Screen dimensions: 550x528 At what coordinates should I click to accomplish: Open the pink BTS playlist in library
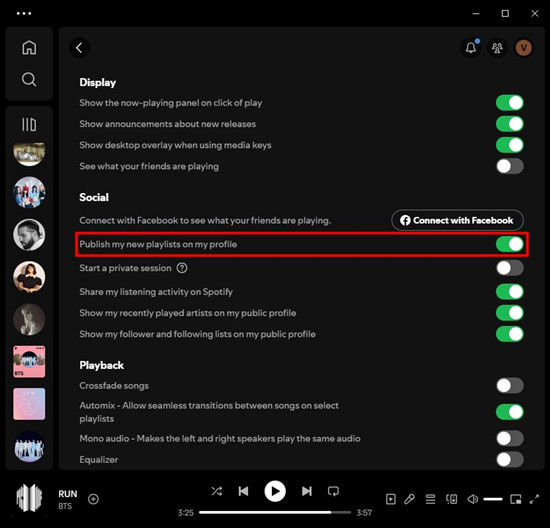click(29, 361)
